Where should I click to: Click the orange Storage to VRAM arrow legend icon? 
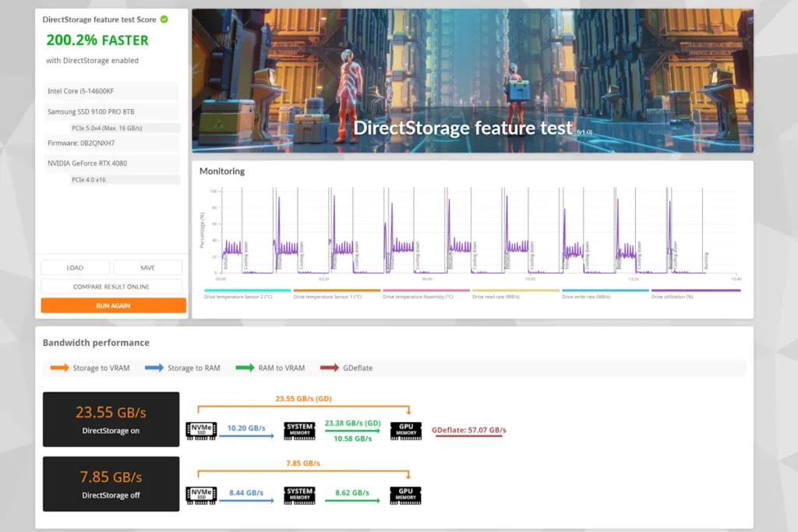pos(59,367)
